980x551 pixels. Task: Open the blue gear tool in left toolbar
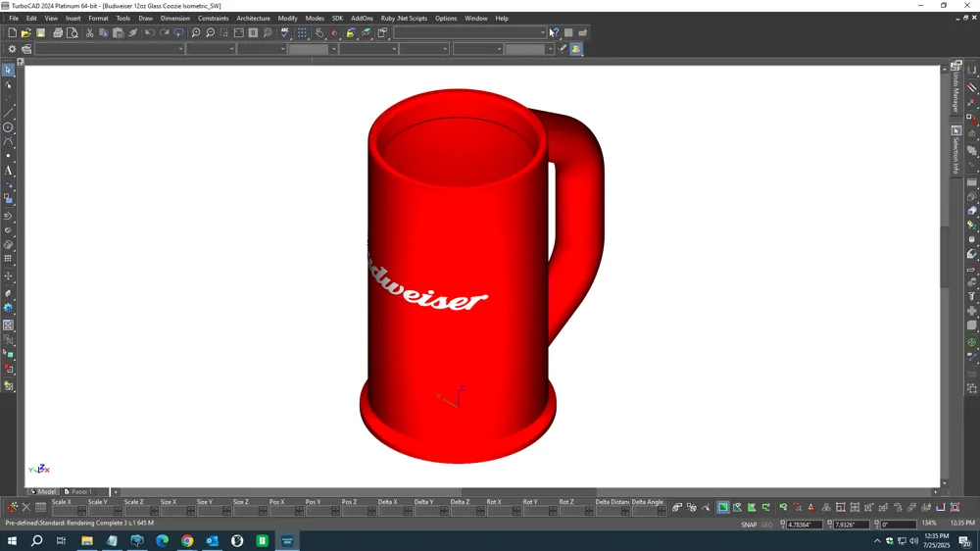tap(8, 308)
